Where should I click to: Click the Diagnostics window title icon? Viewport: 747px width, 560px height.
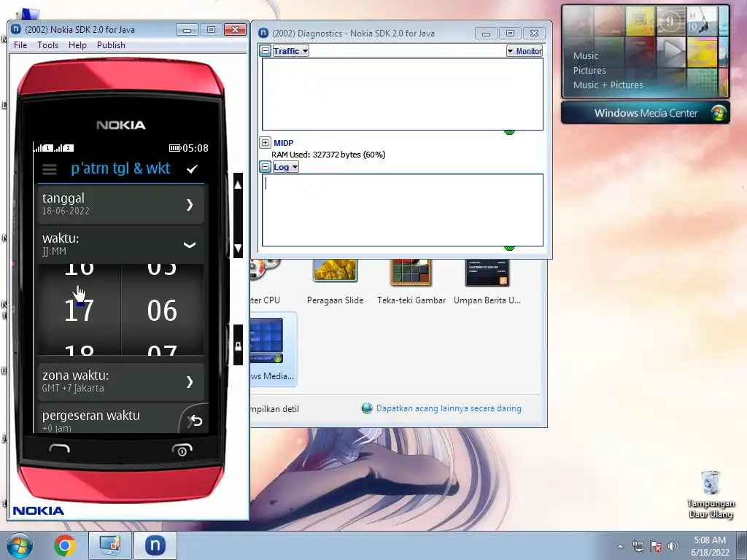coord(263,34)
